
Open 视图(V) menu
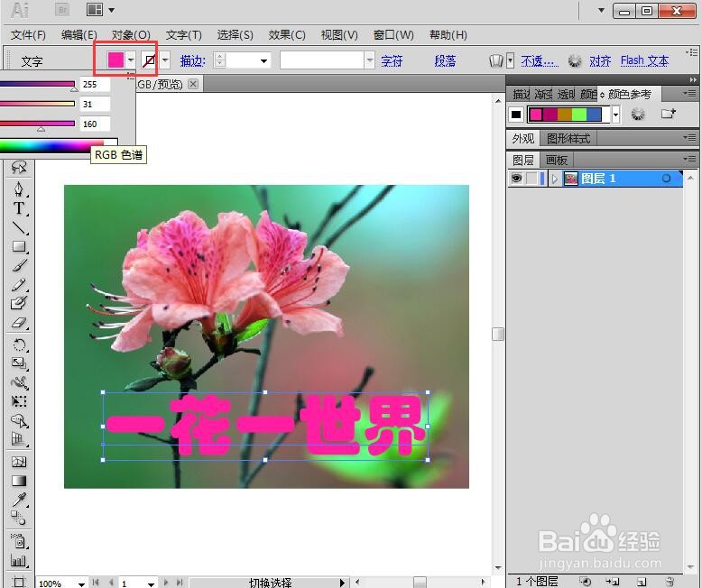pyautogui.click(x=339, y=35)
